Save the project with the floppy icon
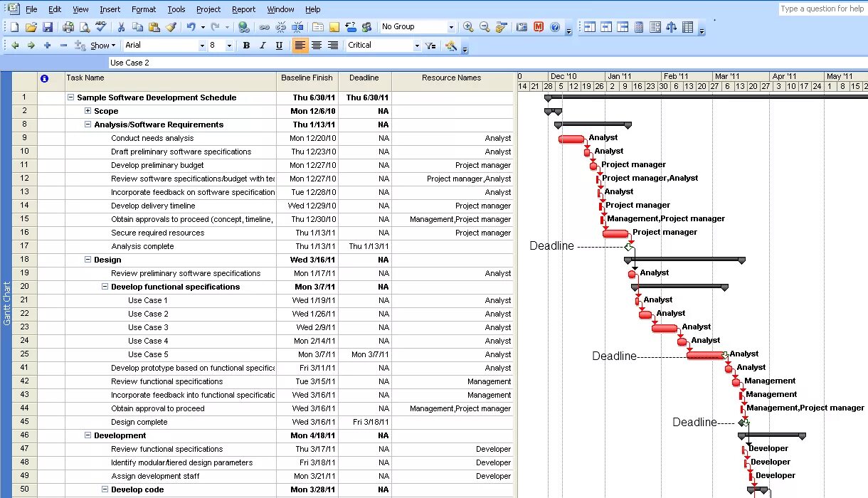 pos(48,27)
